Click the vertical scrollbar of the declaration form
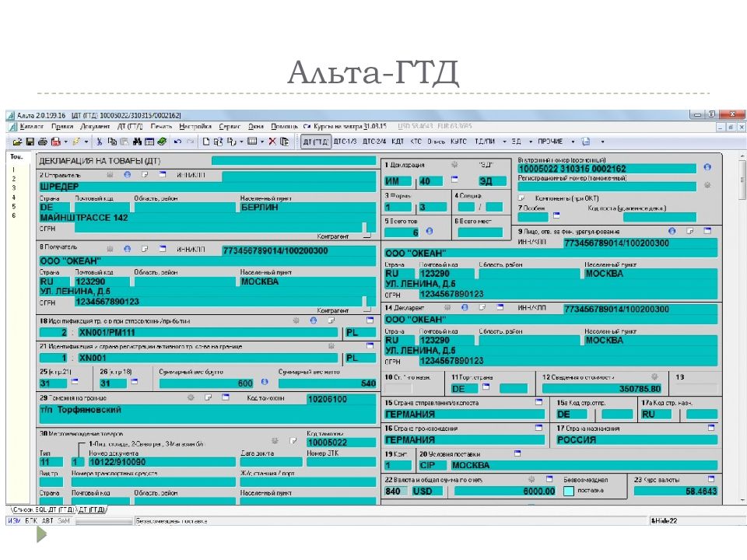 742,327
